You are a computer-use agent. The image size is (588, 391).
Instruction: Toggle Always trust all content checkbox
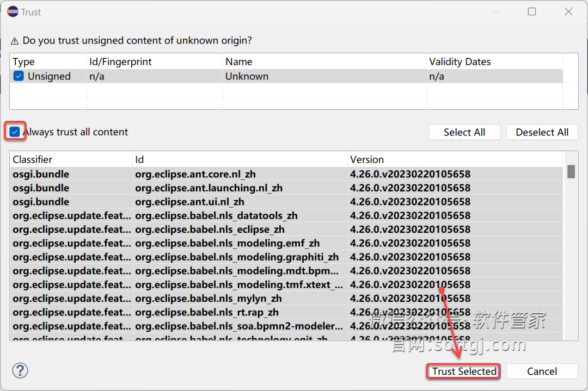15,132
